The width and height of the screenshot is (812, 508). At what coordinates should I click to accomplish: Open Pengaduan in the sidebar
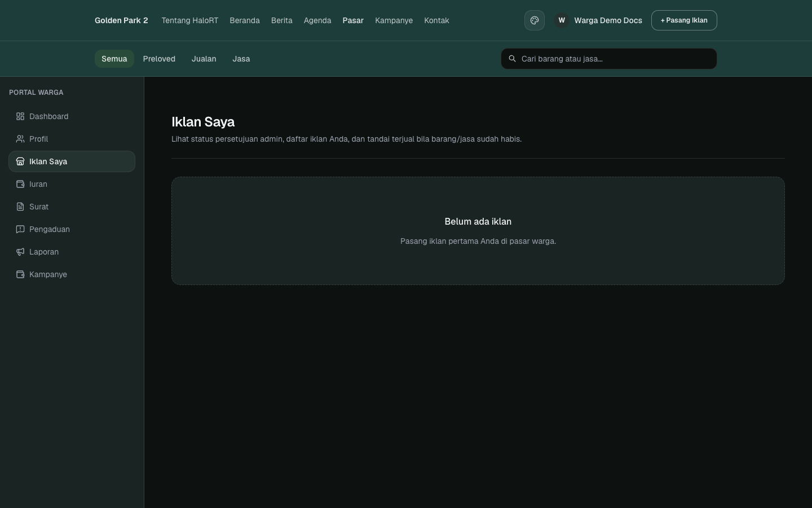pos(72,229)
